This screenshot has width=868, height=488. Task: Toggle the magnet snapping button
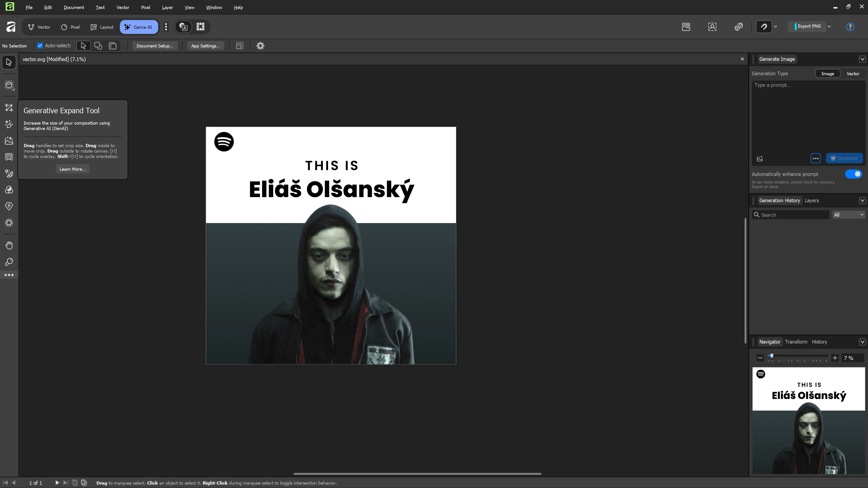764,27
